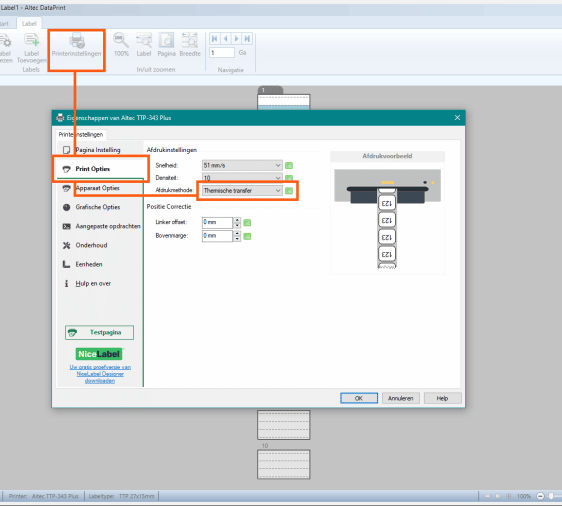Click the Linker offset input field

[x=217, y=223]
